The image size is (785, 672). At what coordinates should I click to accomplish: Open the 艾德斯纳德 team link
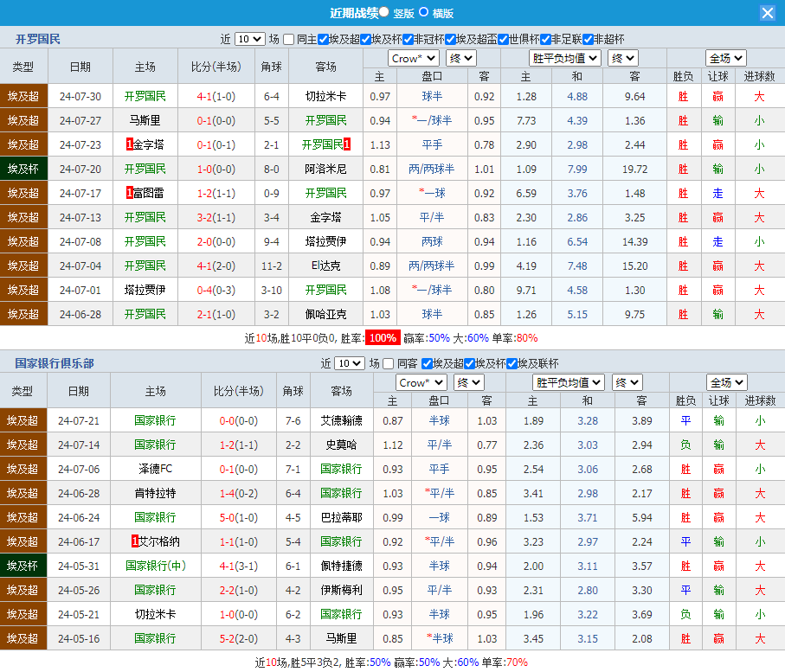pos(341,420)
